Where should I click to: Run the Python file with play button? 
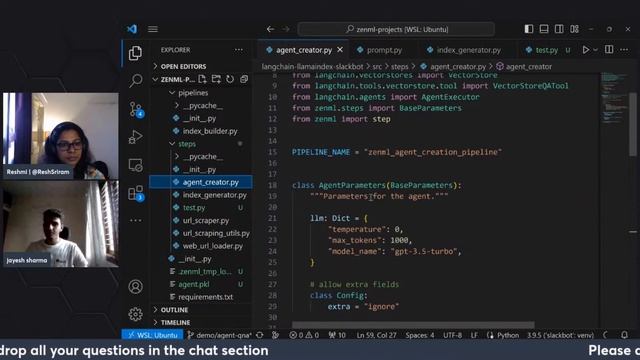[x=586, y=50]
